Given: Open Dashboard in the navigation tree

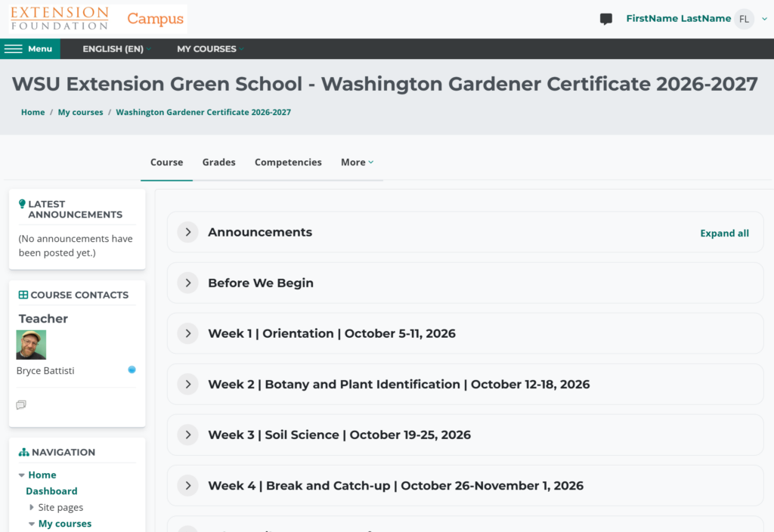Looking at the screenshot, I should (x=52, y=491).
